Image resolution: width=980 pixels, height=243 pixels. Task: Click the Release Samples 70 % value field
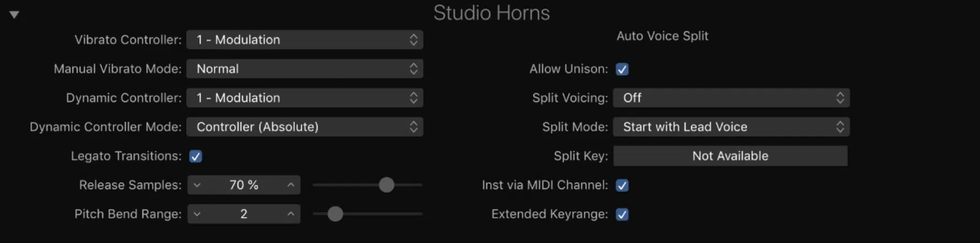244,185
